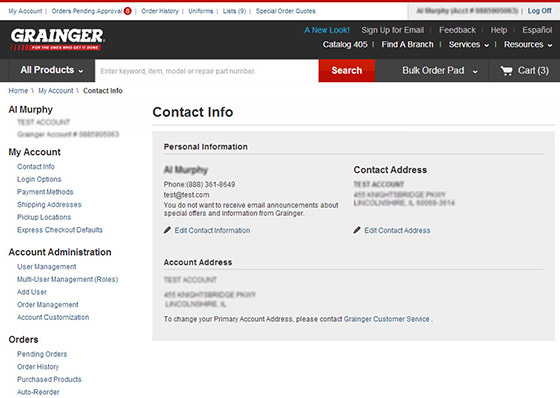Viewport: 560px width, 398px height.
Task: Open the Help link
Action: pos(499,30)
